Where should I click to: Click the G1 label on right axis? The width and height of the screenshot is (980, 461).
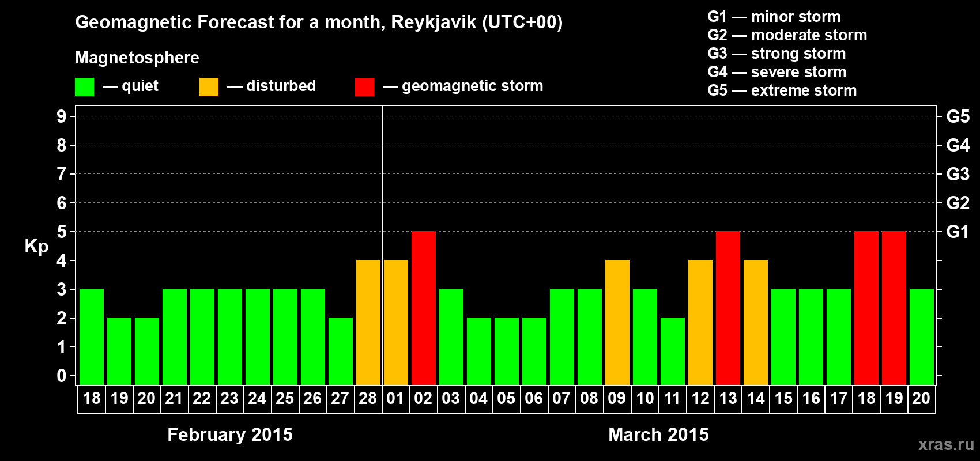pyautogui.click(x=958, y=232)
